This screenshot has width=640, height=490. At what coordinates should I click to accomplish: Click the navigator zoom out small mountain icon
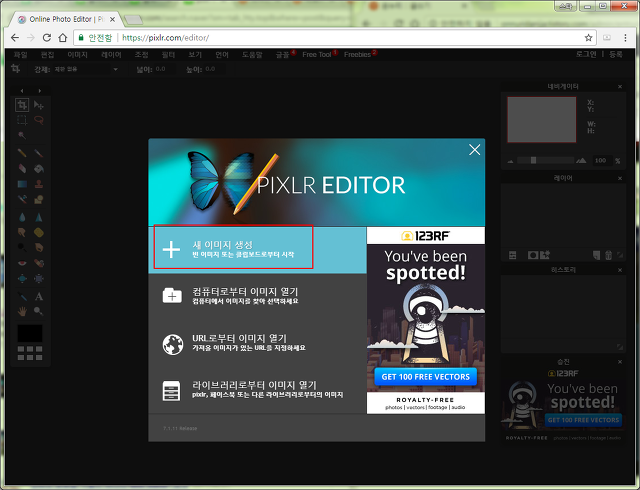point(510,161)
